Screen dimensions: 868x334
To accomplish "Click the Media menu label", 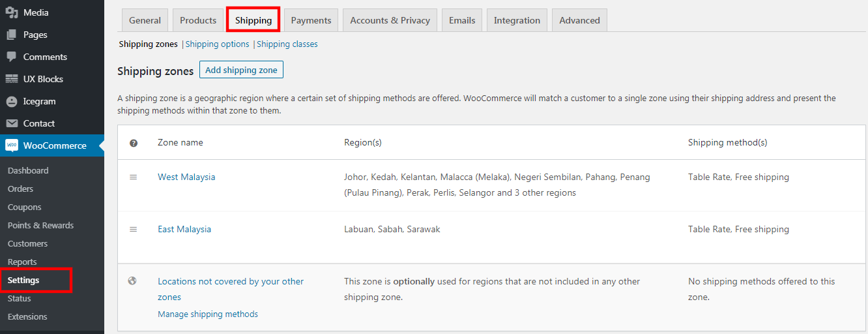I will [x=36, y=12].
